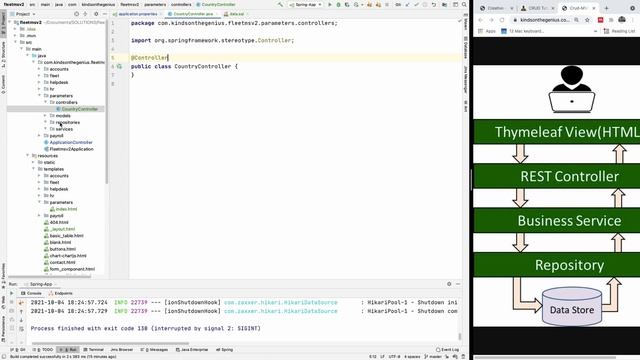Collapse the parameters package in java tree
The width and height of the screenshot is (640, 360).
[x=40, y=96]
